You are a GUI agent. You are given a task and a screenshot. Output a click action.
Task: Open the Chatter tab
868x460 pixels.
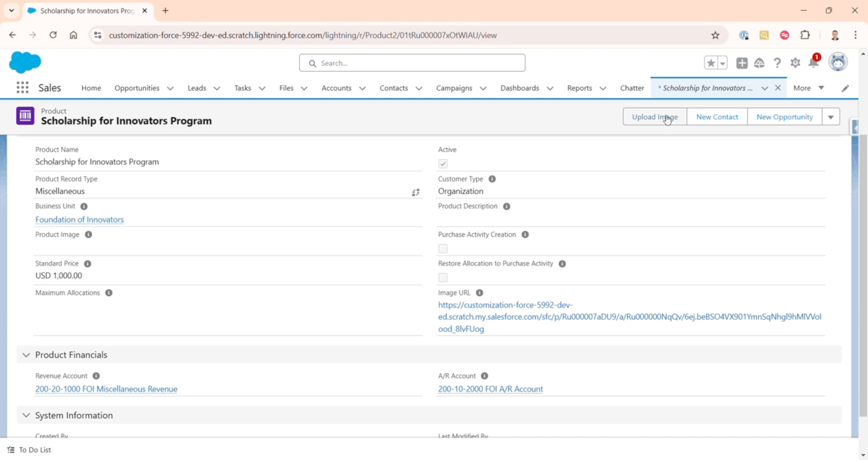pyautogui.click(x=632, y=88)
